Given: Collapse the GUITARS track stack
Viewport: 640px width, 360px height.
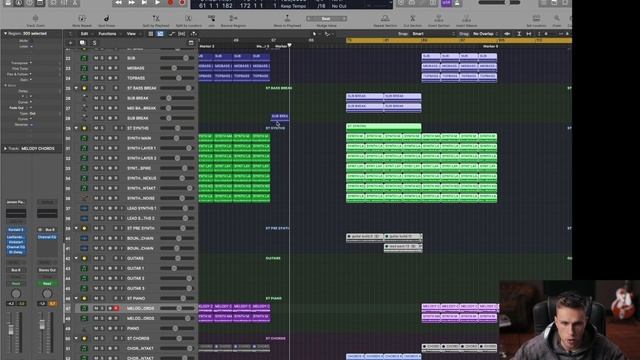Looking at the screenshot, I should pos(76,258).
